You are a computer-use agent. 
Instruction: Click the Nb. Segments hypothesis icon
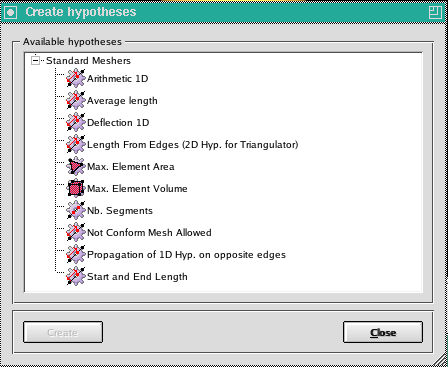(x=76, y=210)
